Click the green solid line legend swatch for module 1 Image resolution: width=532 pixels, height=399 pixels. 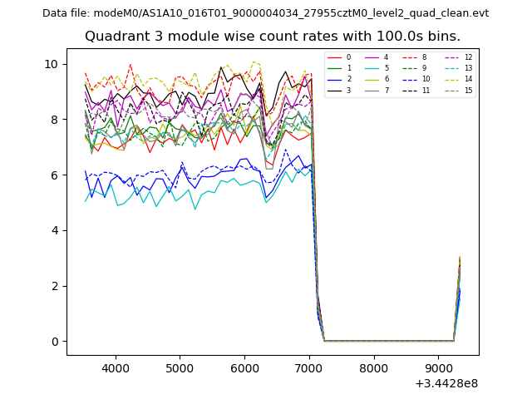pos(336,68)
